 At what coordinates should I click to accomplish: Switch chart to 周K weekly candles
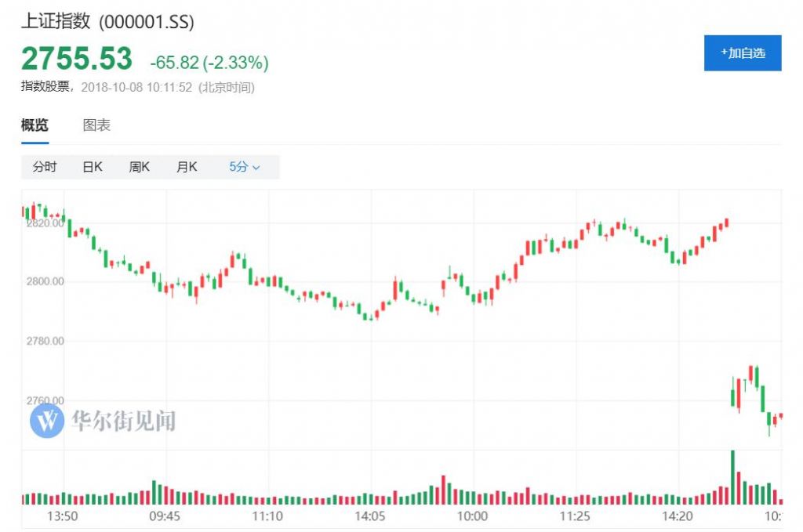[x=140, y=167]
